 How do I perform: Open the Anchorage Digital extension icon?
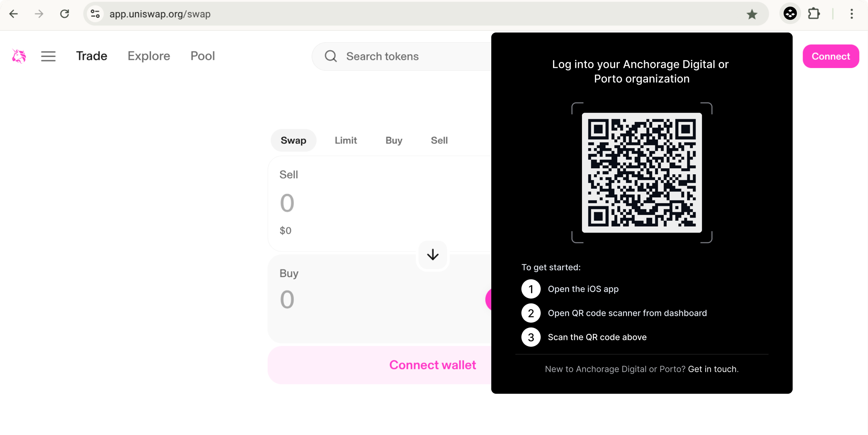pyautogui.click(x=790, y=14)
